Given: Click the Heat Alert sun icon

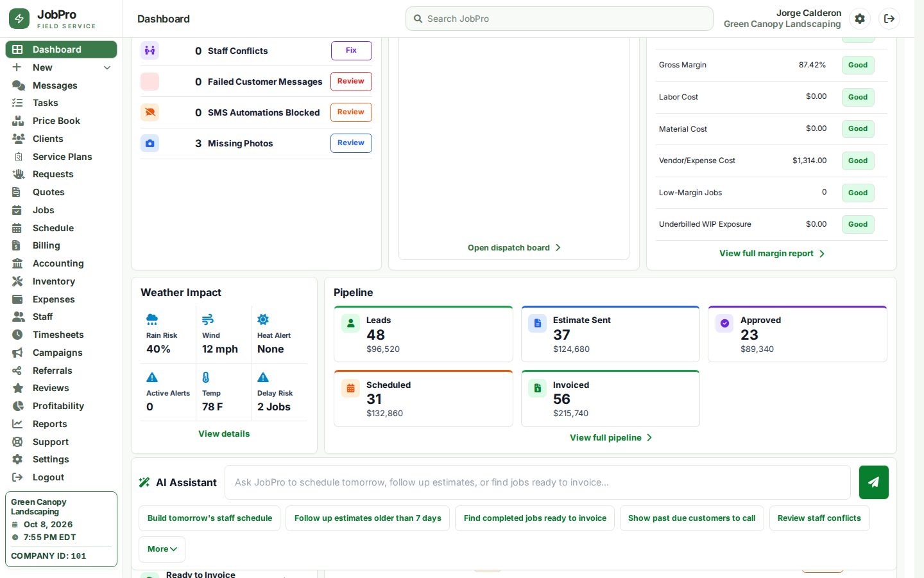Looking at the screenshot, I should pyautogui.click(x=263, y=319).
